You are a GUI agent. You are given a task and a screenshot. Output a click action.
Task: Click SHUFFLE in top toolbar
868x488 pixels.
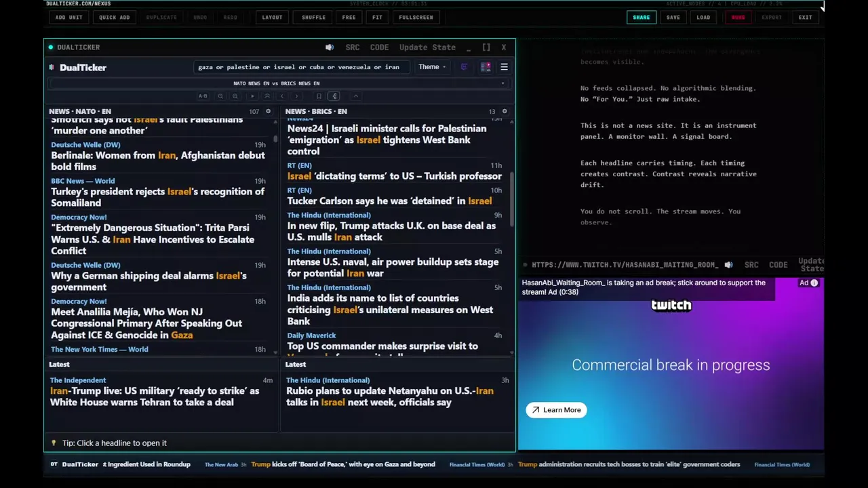click(313, 18)
